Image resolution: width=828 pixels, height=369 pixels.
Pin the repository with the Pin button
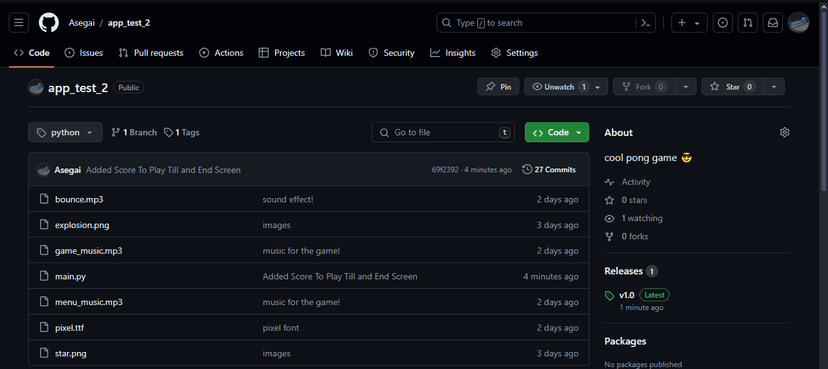(x=498, y=87)
